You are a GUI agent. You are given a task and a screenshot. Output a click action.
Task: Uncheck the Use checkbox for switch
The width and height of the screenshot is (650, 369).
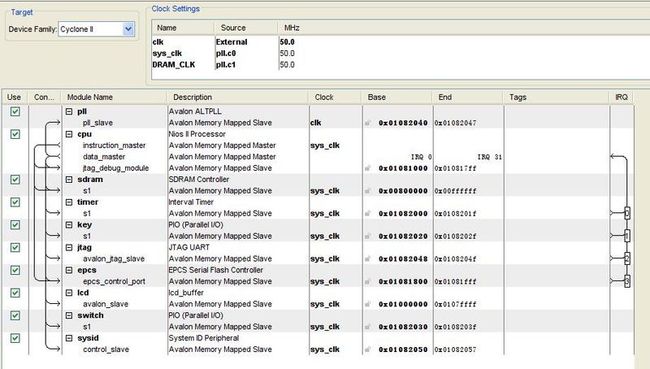(x=15, y=316)
